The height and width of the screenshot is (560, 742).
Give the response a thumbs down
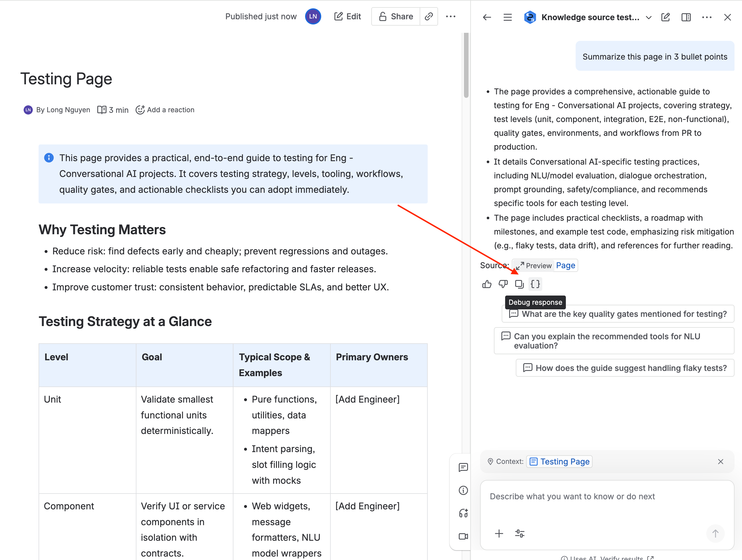click(x=503, y=284)
